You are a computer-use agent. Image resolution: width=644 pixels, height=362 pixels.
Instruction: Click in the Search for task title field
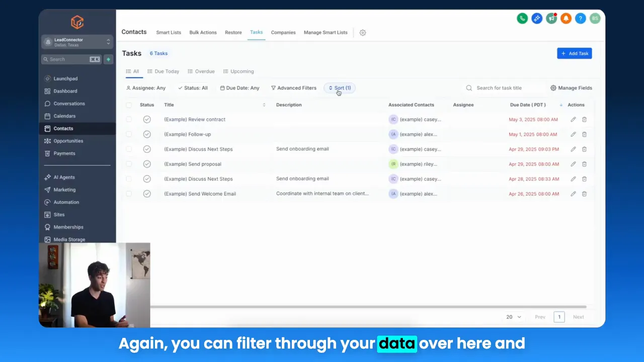[501, 87]
